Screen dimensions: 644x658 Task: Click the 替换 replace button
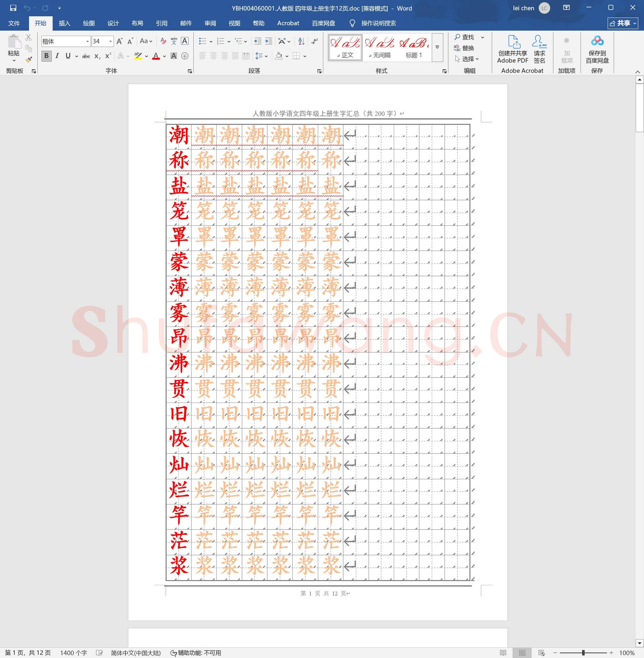[x=464, y=48]
